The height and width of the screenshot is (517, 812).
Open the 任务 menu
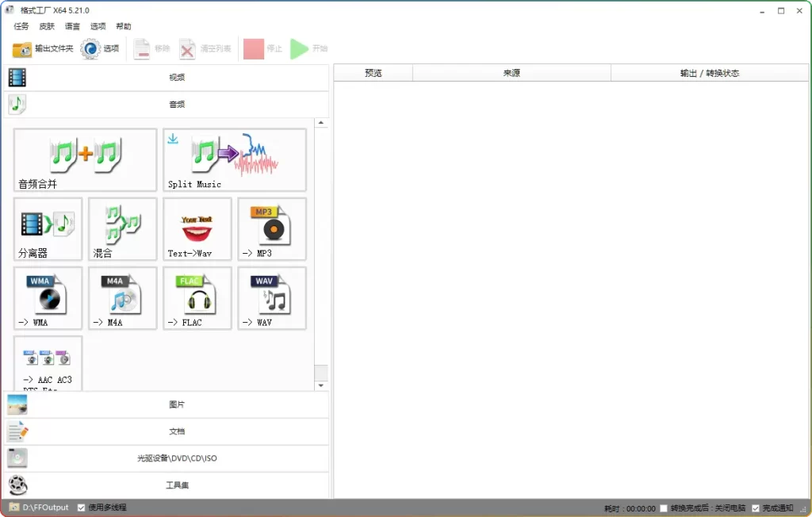[x=21, y=26]
